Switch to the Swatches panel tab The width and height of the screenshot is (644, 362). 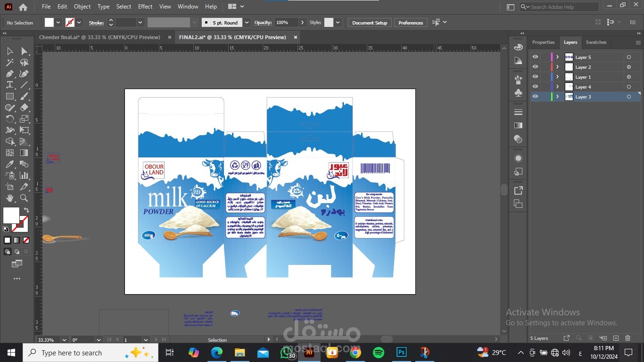point(596,42)
